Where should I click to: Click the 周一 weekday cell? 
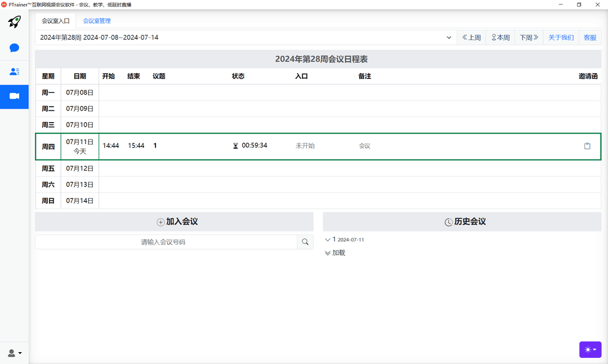[48, 93]
